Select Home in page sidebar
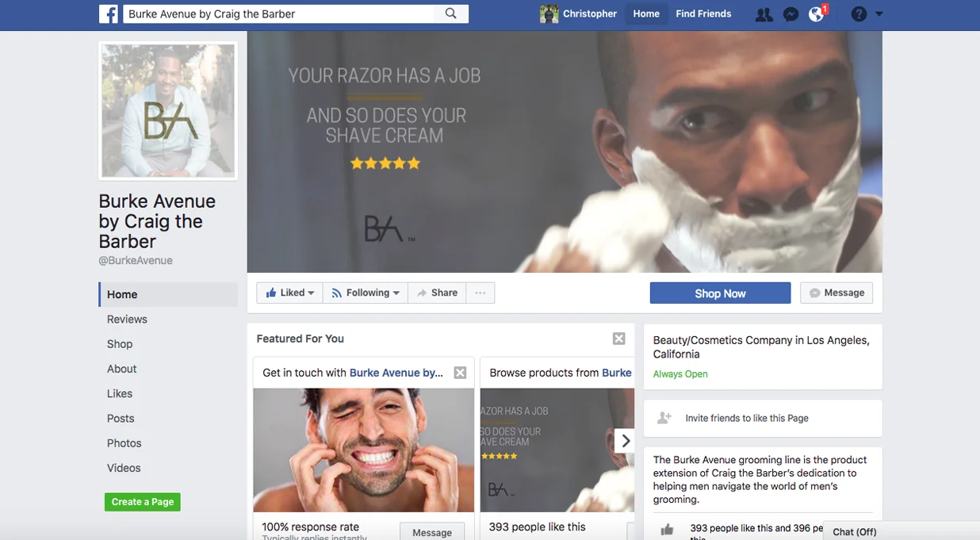This screenshot has width=980, height=540. click(x=168, y=294)
